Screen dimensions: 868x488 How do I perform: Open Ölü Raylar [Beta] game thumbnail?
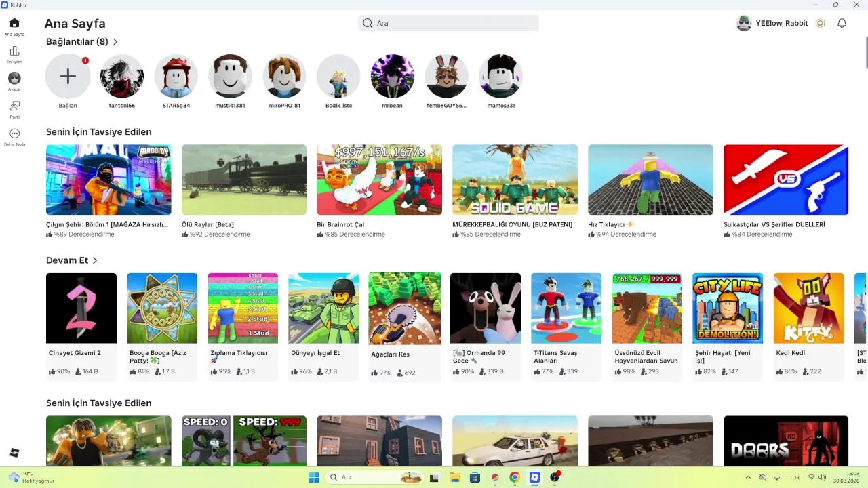tap(244, 180)
